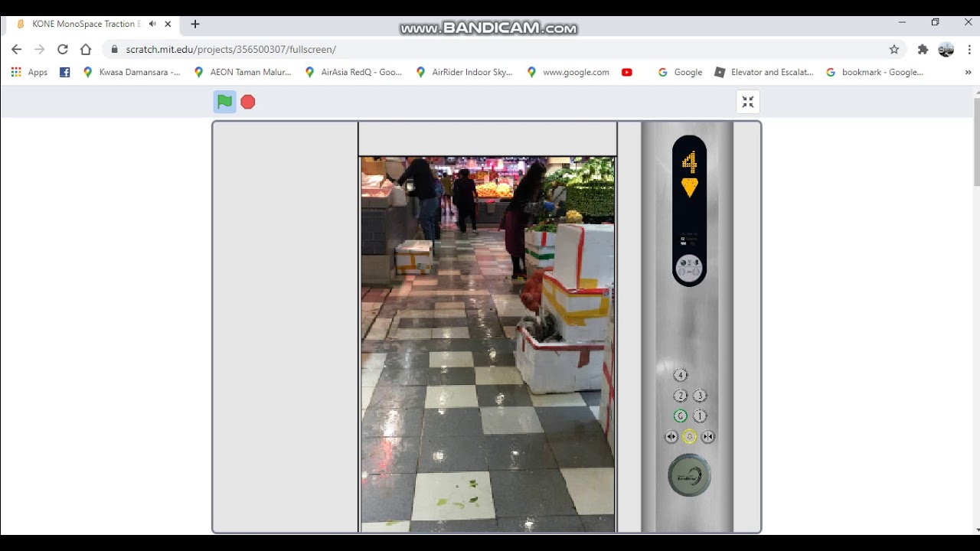Viewport: 980px width, 551px height.
Task: Open the www.google.com bookmark
Action: pos(568,72)
